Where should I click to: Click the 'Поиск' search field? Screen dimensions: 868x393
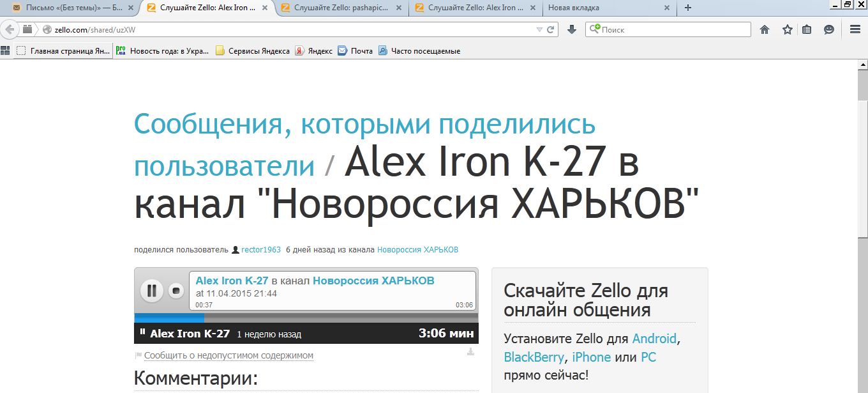click(673, 29)
